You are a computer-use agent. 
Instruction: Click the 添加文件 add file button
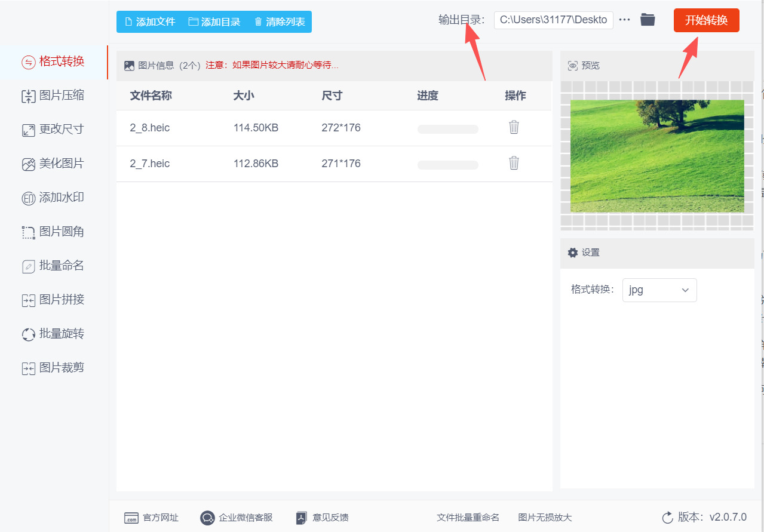(149, 22)
